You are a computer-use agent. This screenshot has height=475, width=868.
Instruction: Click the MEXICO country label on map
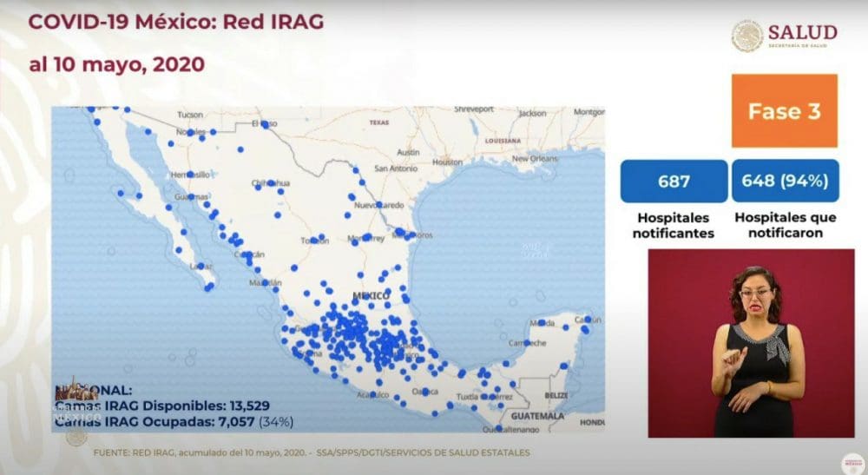(371, 296)
